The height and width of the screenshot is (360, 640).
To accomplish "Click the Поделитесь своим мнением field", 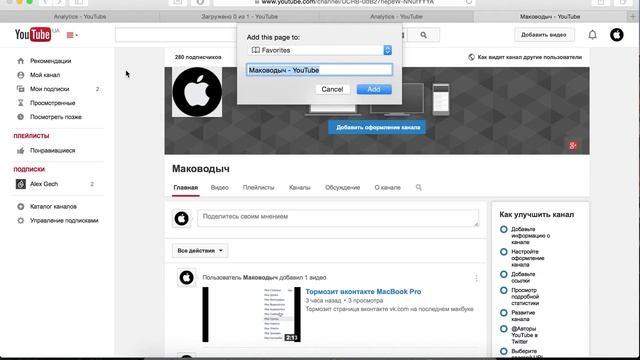I will coord(338,218).
